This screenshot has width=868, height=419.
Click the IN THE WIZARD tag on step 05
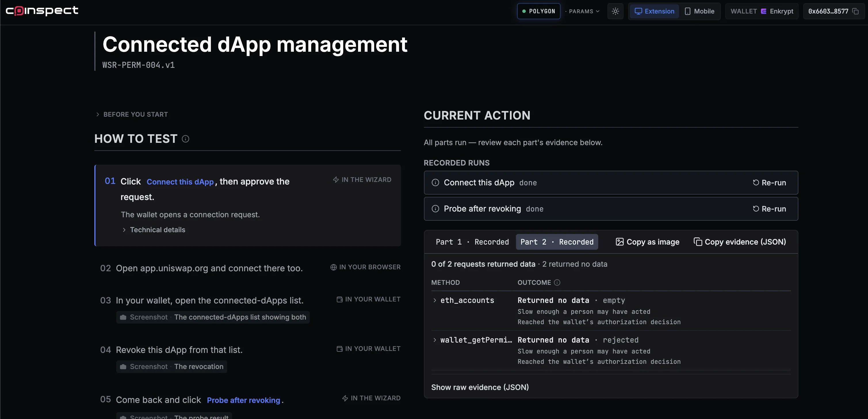click(371, 399)
